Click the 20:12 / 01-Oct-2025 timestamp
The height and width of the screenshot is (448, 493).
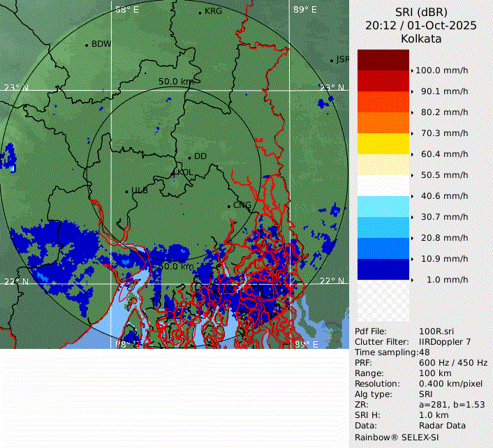421,25
